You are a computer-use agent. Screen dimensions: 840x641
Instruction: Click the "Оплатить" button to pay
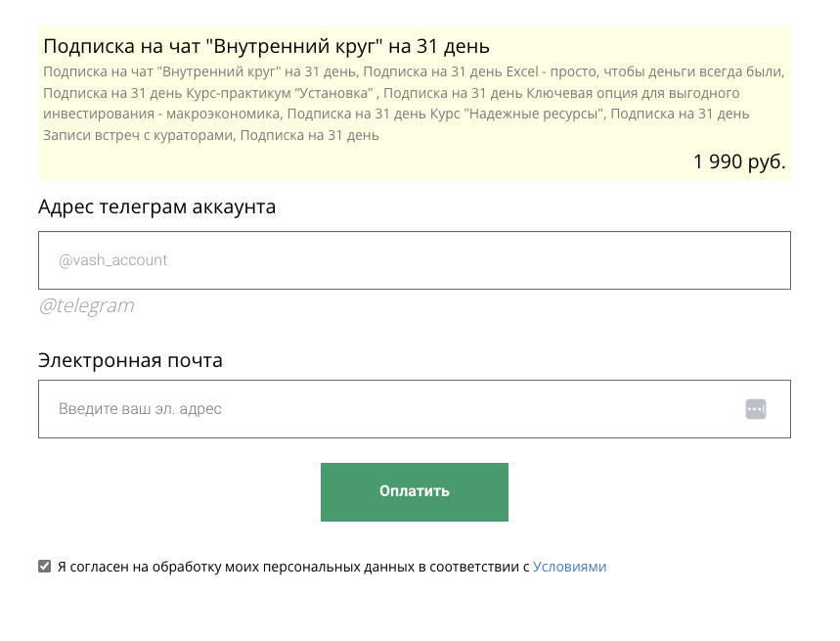coord(414,491)
